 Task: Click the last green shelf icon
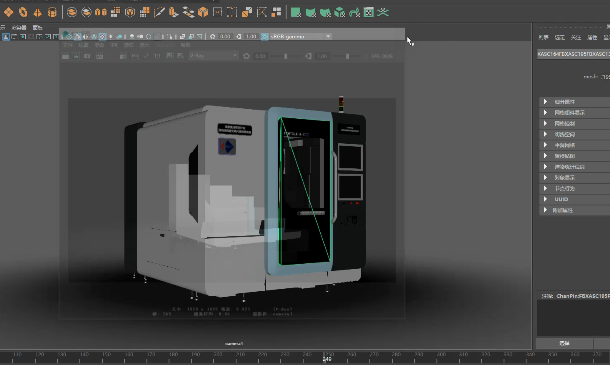383,12
